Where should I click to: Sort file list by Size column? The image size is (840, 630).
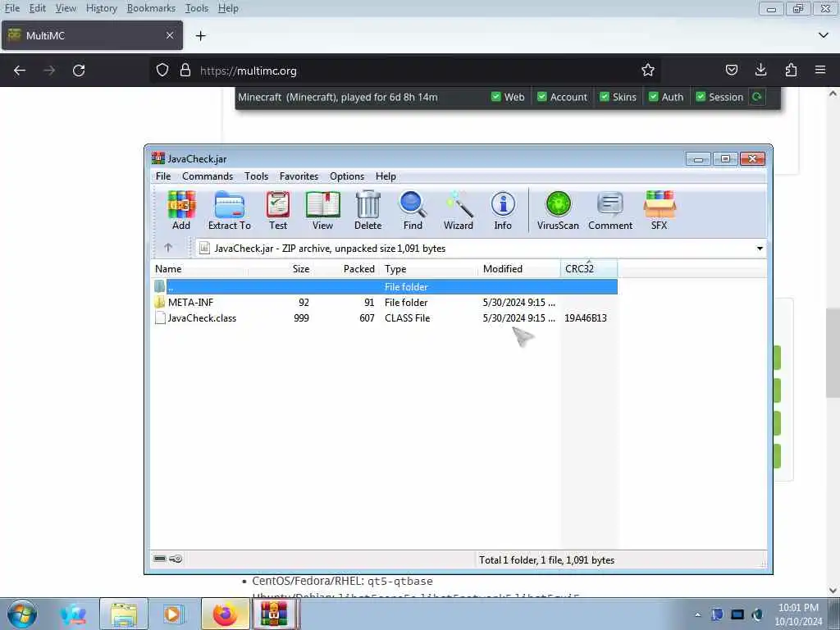281,269
